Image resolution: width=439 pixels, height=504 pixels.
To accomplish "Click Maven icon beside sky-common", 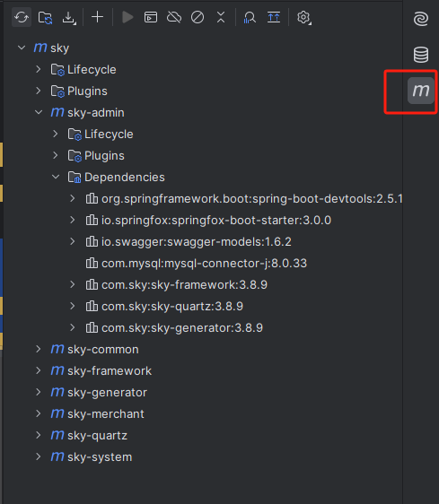I will coord(57,349).
